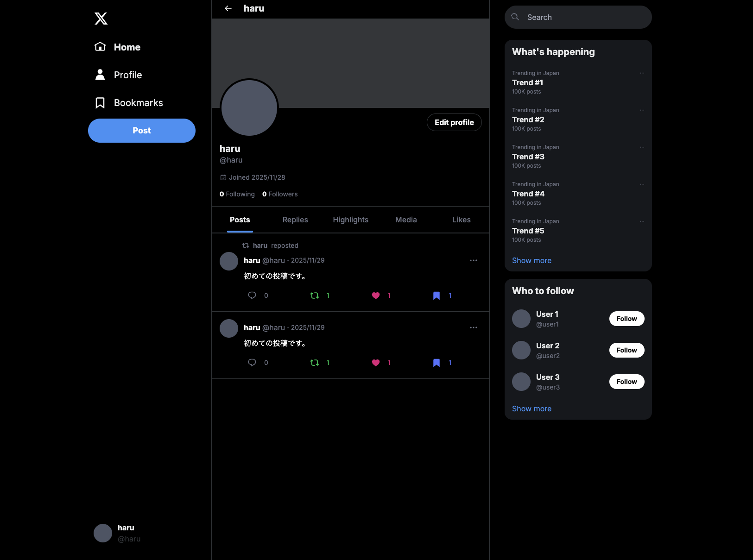Reply to the second haru post
The width and height of the screenshot is (753, 560).
tap(252, 363)
